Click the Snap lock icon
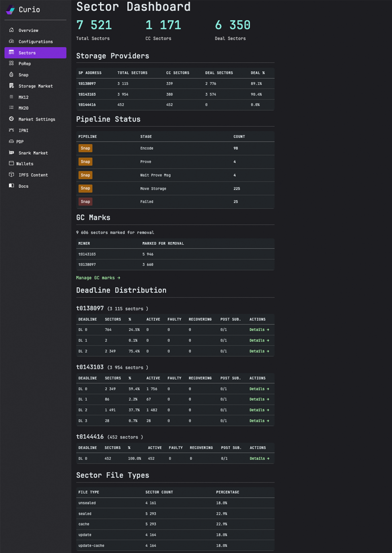Screen dimensions: 392x553 point(11,75)
